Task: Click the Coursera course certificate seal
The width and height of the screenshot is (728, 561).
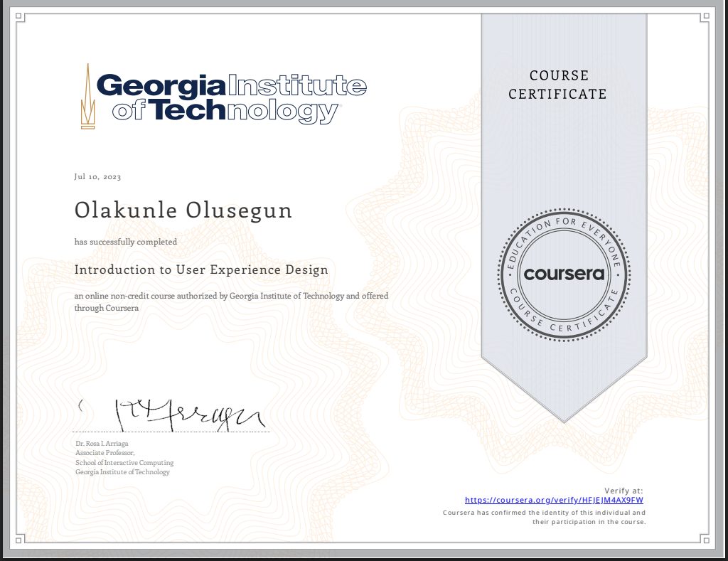Action: click(564, 274)
